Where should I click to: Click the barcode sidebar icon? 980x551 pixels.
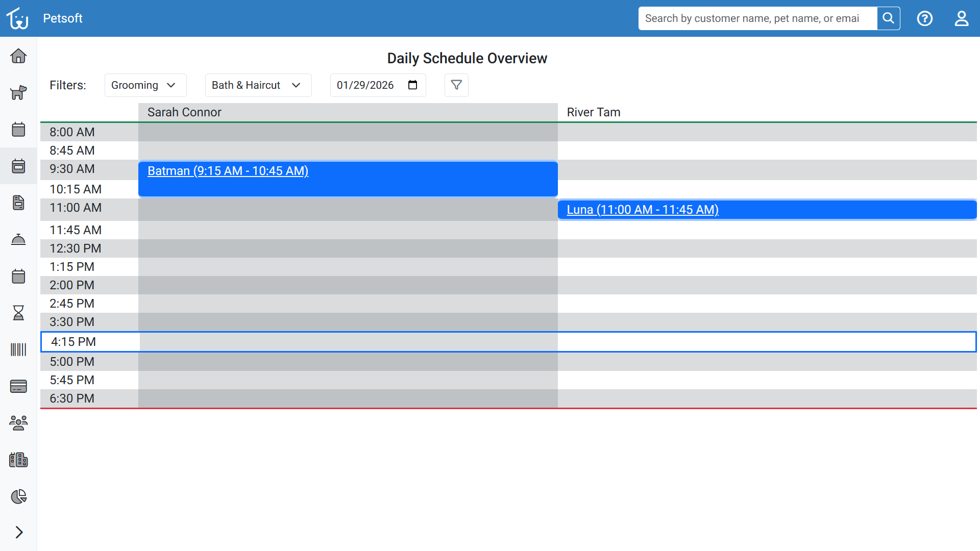tap(18, 349)
